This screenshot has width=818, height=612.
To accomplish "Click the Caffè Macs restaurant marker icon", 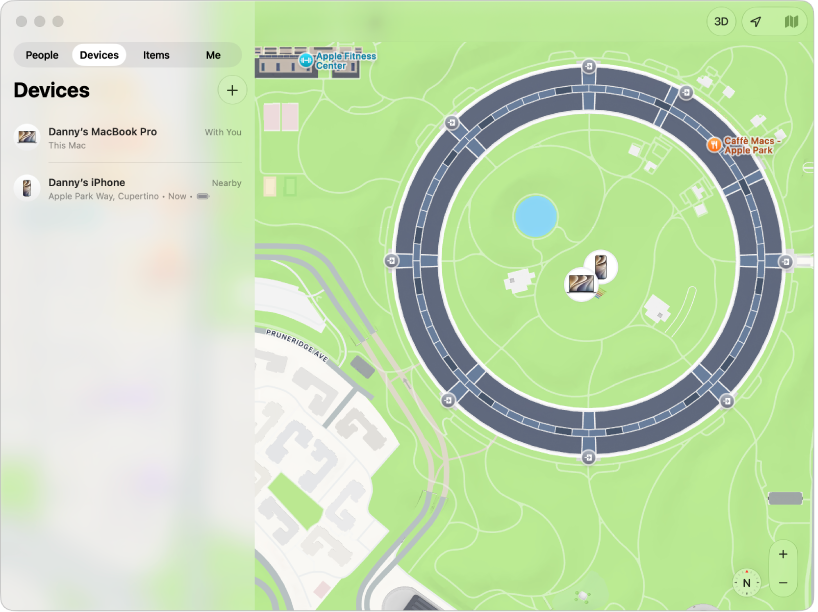I will click(714, 145).
